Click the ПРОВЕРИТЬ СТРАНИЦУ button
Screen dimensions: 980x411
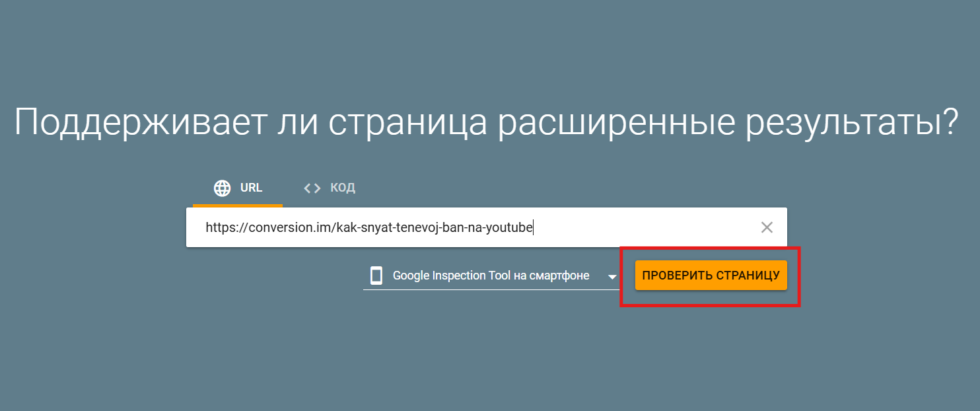coord(711,275)
